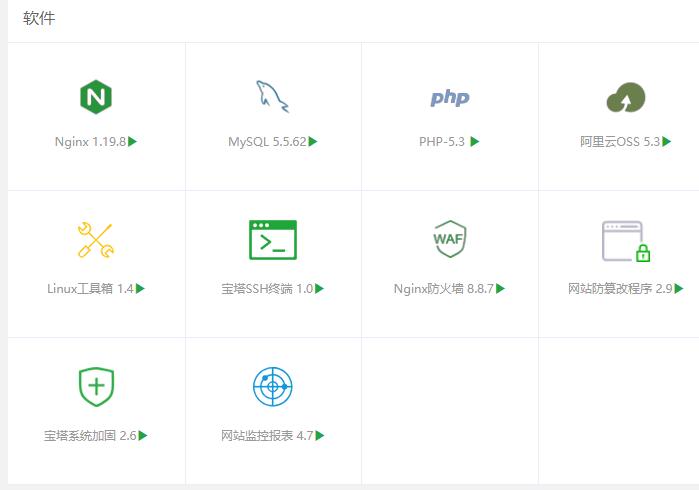The height and width of the screenshot is (490, 699).
Task: Click the green status arrow next to Nginx 1.19.8
Action: click(x=132, y=142)
